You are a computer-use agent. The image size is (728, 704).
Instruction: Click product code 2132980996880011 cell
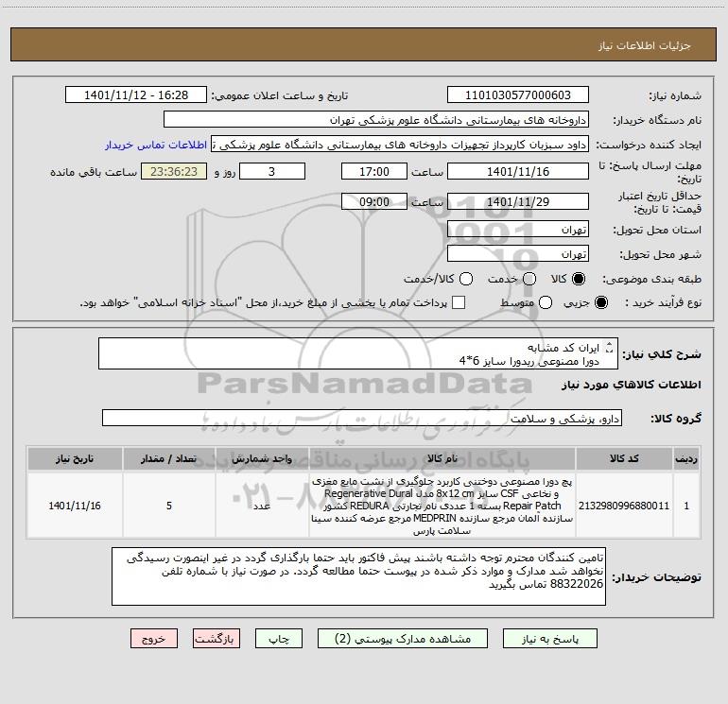[x=624, y=506]
